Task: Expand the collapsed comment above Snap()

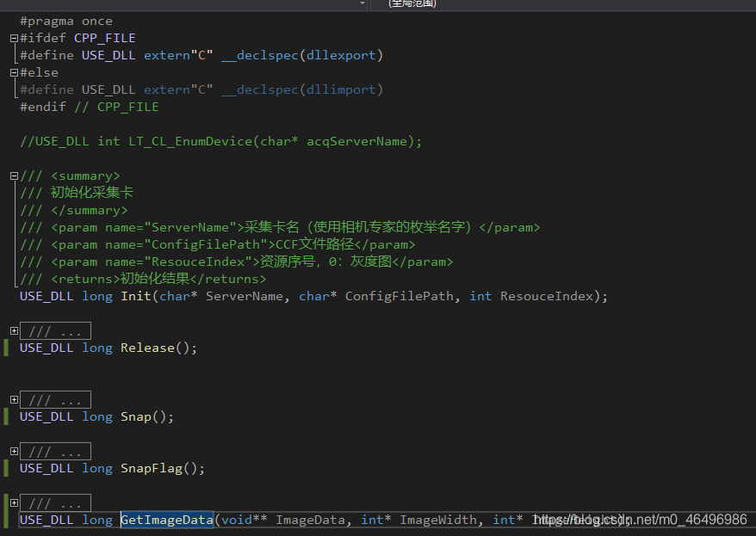Action: click(x=14, y=400)
